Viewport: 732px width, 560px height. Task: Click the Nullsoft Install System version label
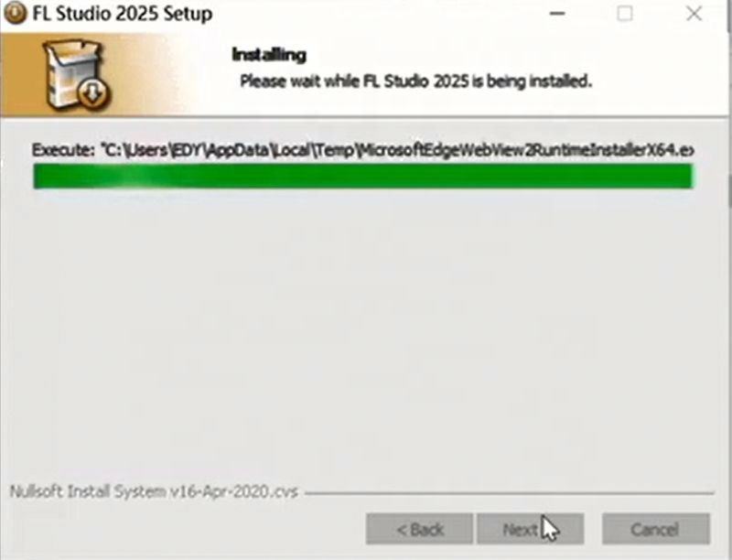(x=154, y=492)
